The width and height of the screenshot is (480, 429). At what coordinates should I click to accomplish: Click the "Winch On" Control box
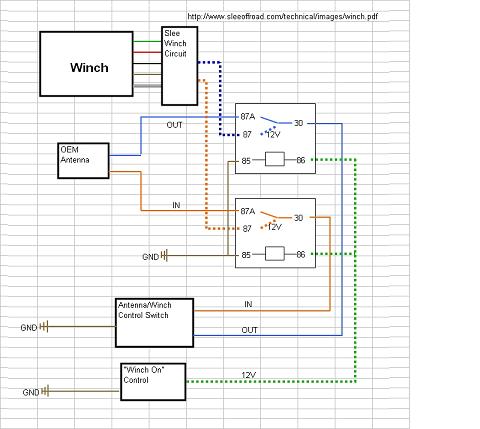153,382
